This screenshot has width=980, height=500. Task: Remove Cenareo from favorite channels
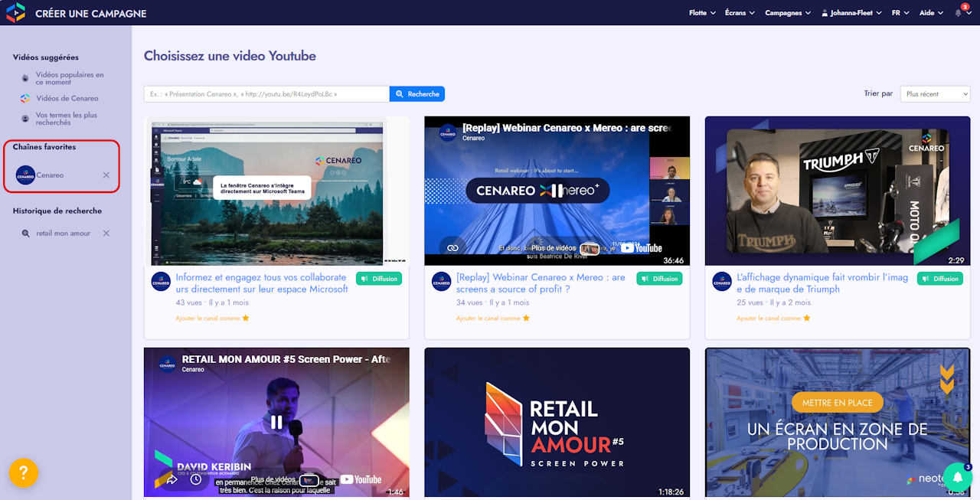pyautogui.click(x=106, y=175)
